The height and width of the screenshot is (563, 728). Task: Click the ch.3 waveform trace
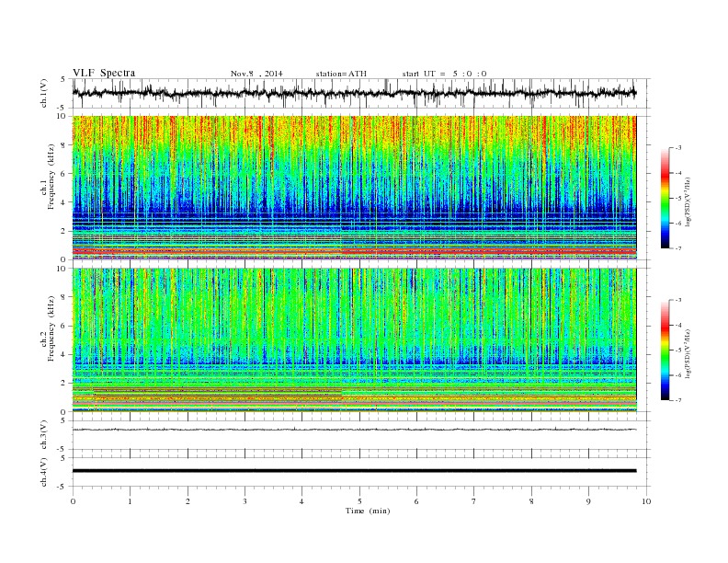[354, 430]
